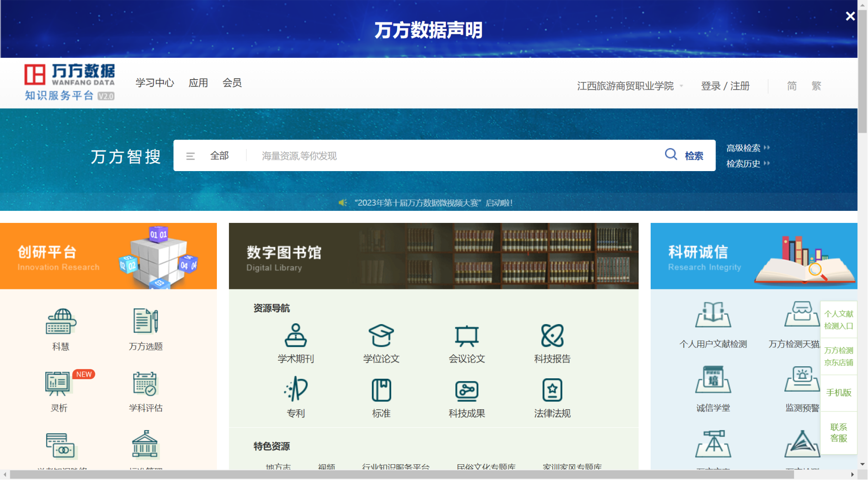Open the 数字图书馆 banner
The image size is (868, 480).
tap(434, 256)
